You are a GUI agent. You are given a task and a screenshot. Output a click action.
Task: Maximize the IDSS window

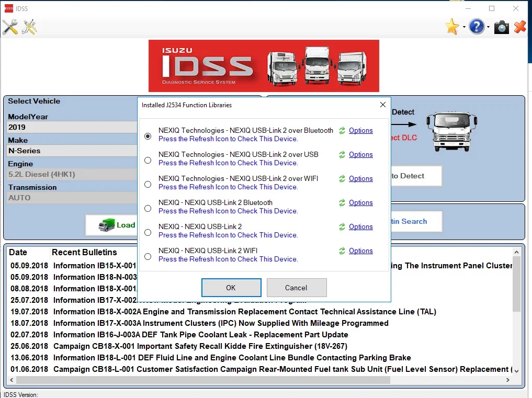[x=492, y=8]
